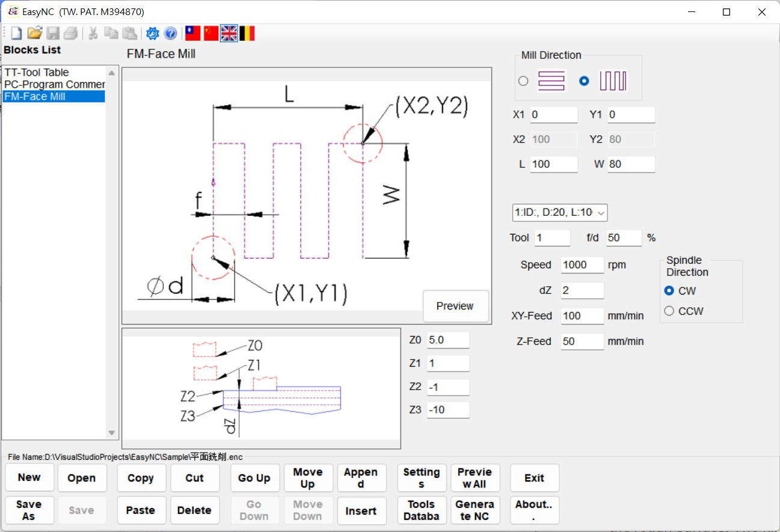Click the Preview All button
The width and height of the screenshot is (780, 532).
click(x=475, y=478)
